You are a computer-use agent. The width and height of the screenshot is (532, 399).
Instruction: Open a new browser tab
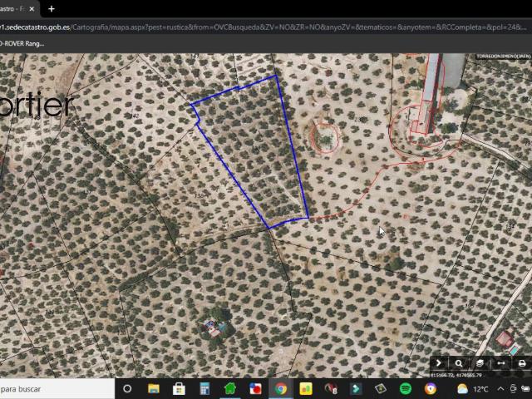[52, 9]
